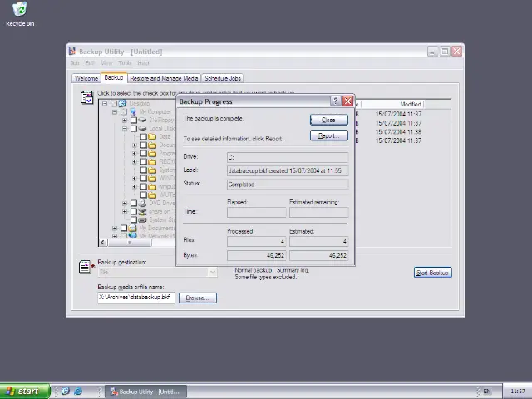Click the Local Disk drive icon
Image resolution: width=532 pixels, height=399 pixels.
point(142,129)
